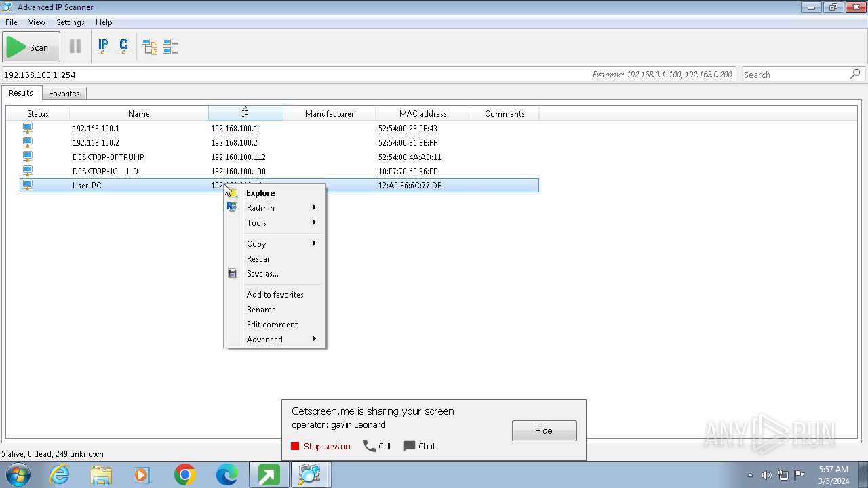Click the network tray icon

(783, 475)
